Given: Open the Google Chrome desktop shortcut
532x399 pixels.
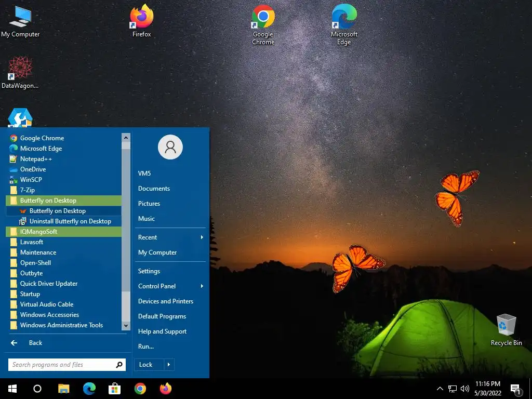Looking at the screenshot, I should (263, 24).
